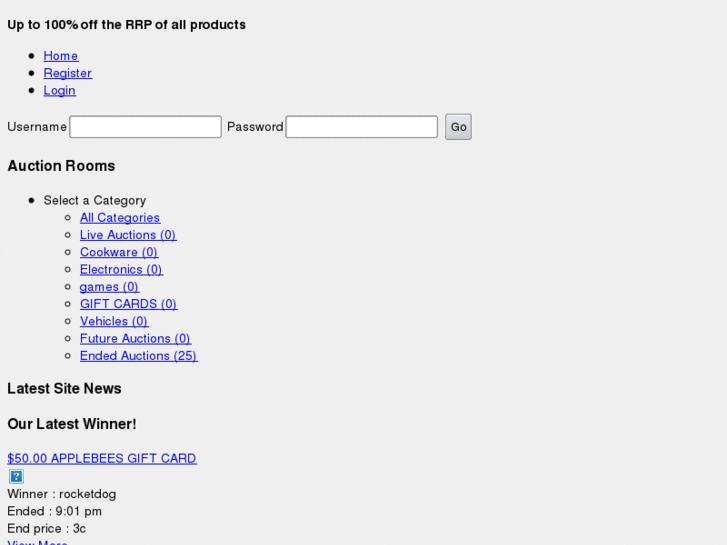Open the Home link
The image size is (727, 545).
coord(60,56)
